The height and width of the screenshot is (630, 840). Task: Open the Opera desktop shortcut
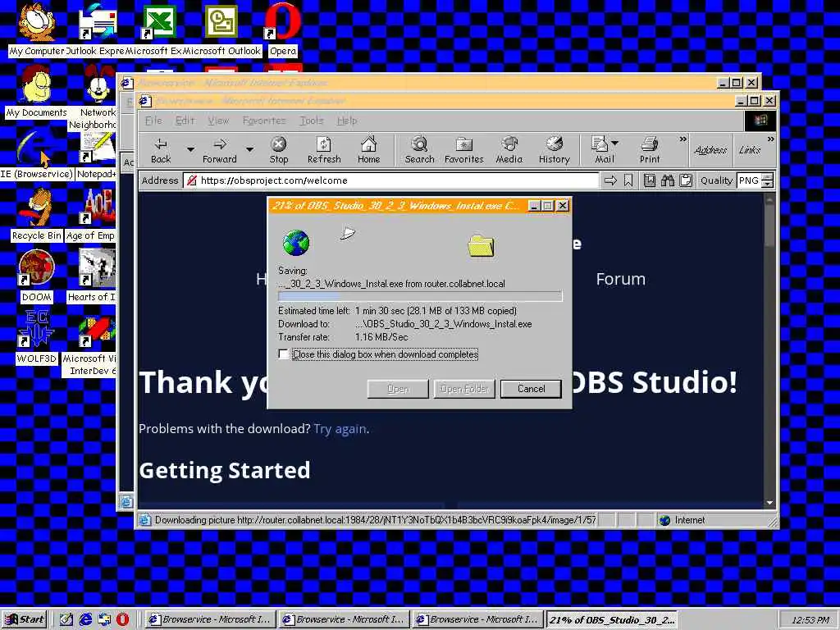[x=283, y=30]
